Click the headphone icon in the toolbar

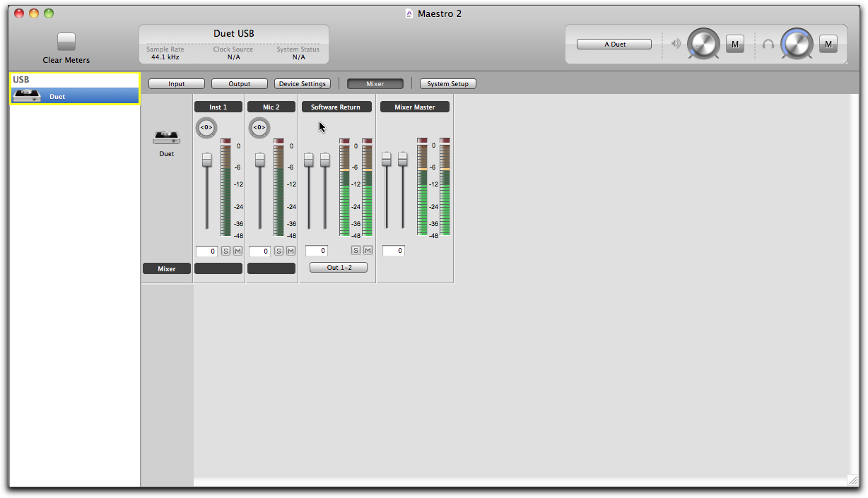(x=768, y=44)
